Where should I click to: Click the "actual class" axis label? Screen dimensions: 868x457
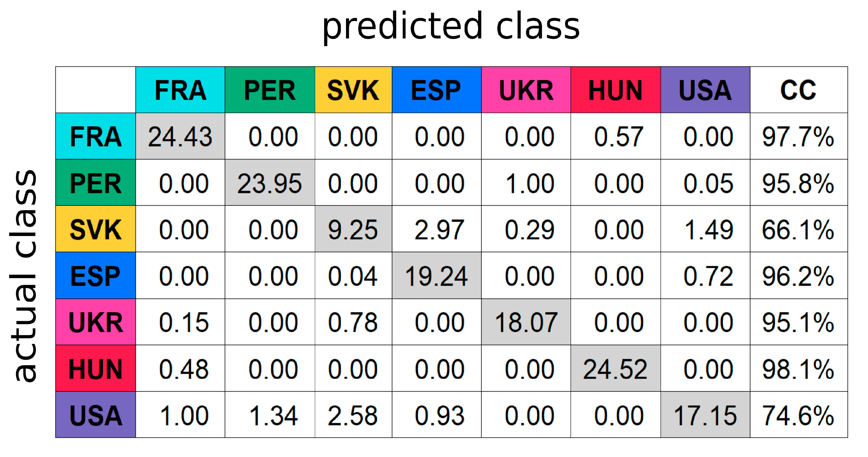pyautogui.click(x=24, y=276)
